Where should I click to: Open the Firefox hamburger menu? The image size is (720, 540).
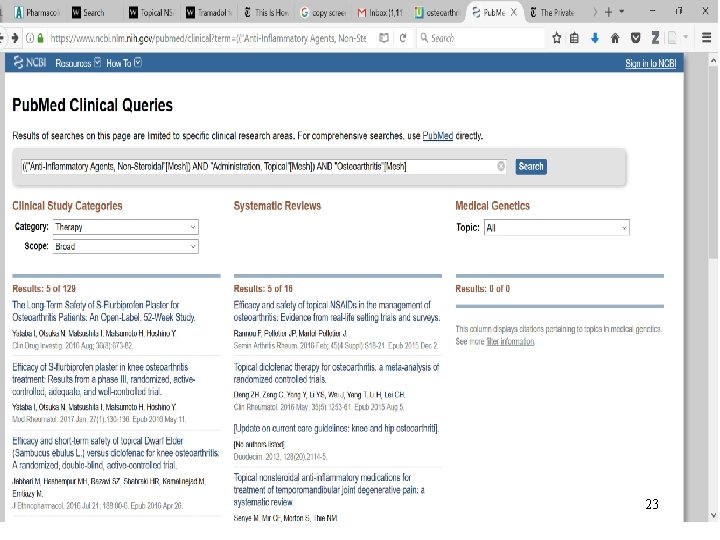[707, 38]
